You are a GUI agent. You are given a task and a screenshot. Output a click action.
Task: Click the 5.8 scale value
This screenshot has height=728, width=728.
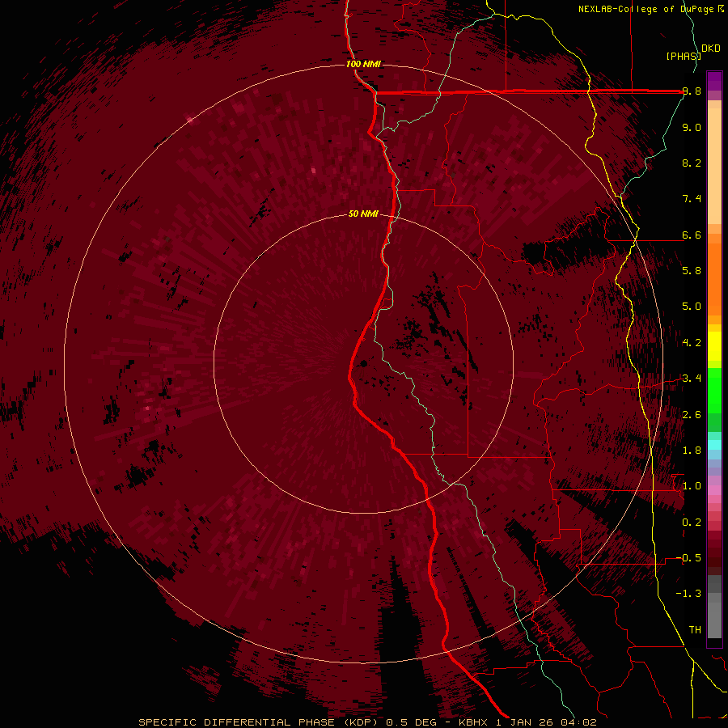[692, 271]
